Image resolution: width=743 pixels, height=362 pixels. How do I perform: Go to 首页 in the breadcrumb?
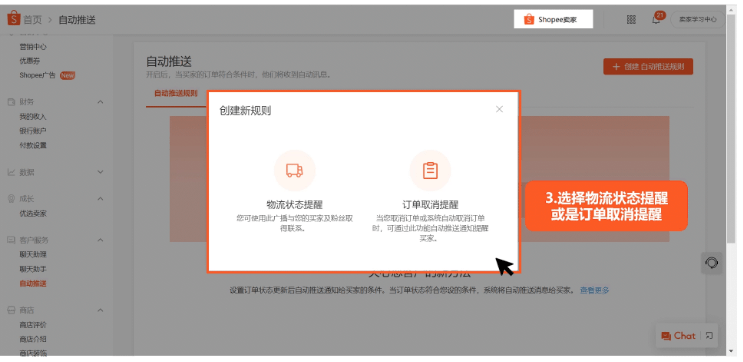coord(33,20)
